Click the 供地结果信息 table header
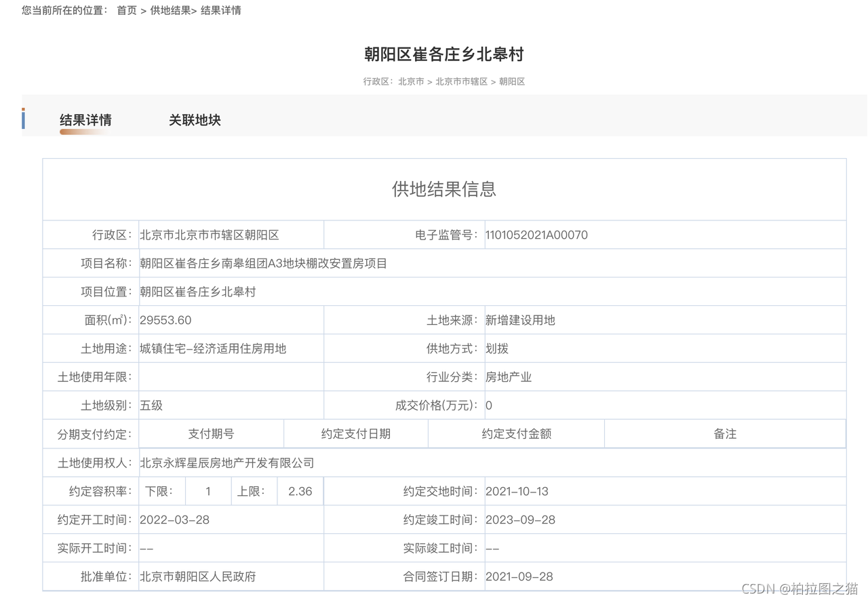This screenshot has height=601, width=868. 446,190
